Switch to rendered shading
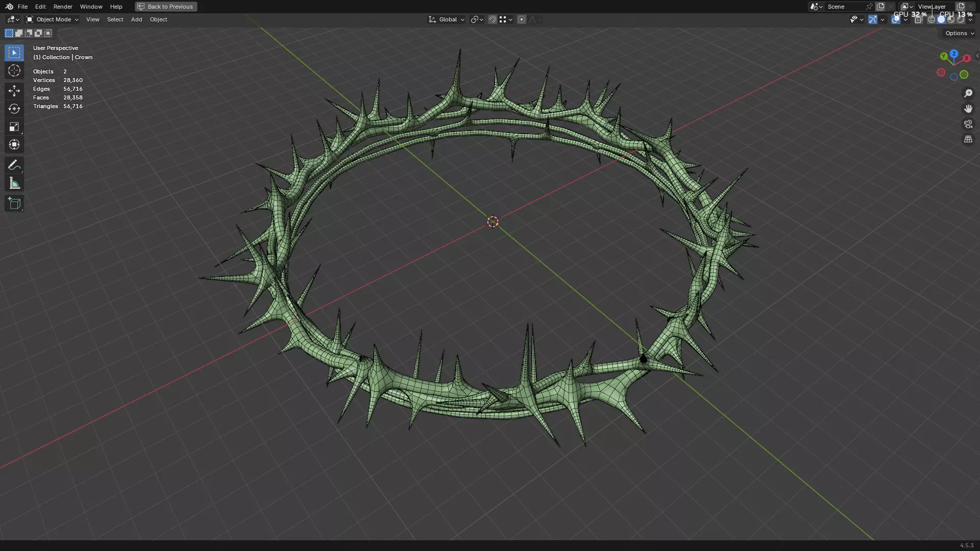 pos(961,19)
